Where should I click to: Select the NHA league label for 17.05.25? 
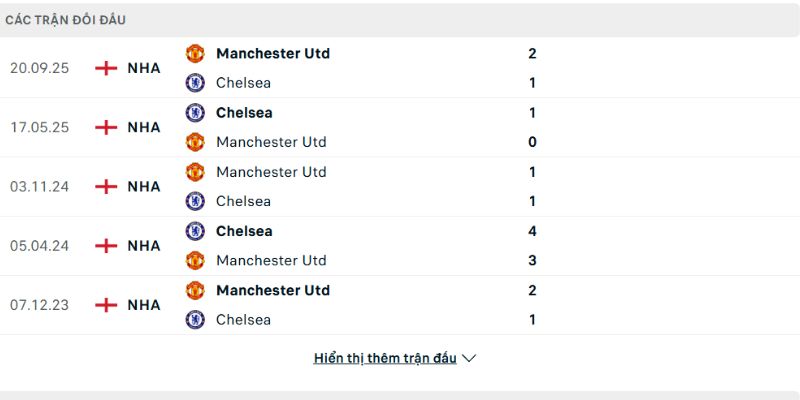coord(144,127)
